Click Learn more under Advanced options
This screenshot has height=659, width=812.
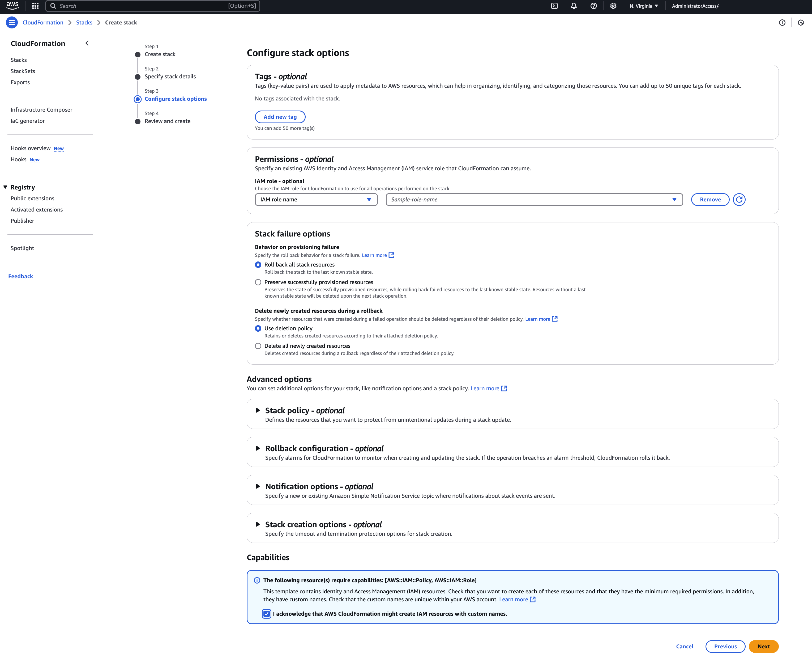[485, 388]
